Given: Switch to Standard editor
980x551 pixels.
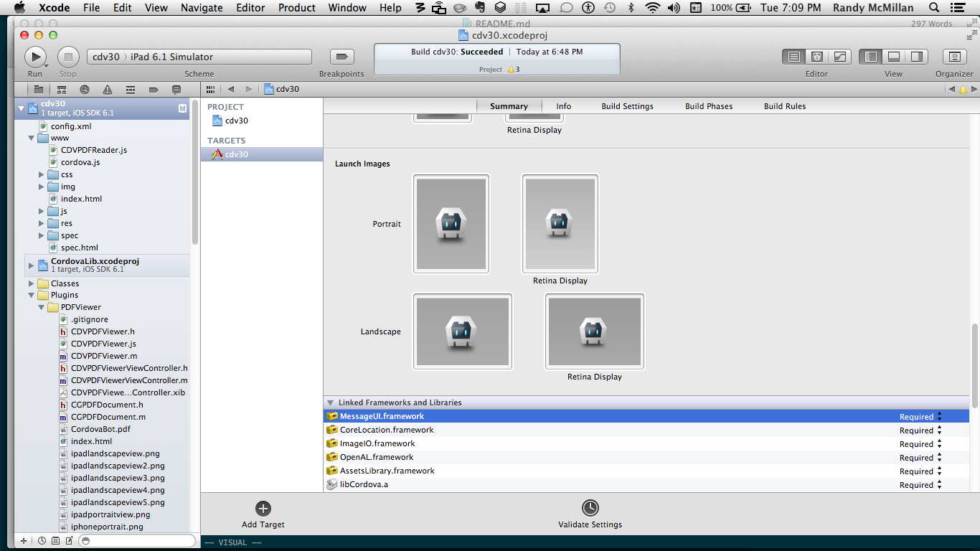Looking at the screenshot, I should 794,57.
